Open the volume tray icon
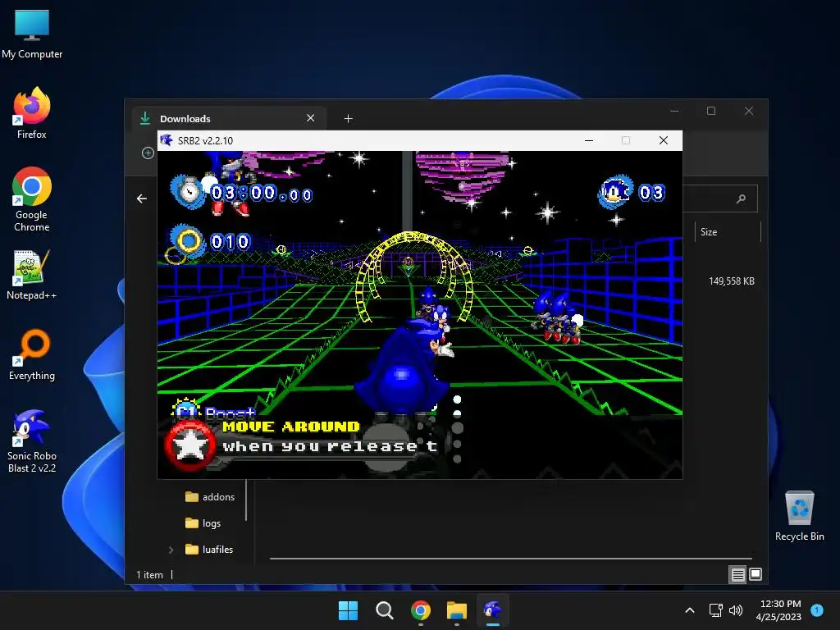 [736, 610]
